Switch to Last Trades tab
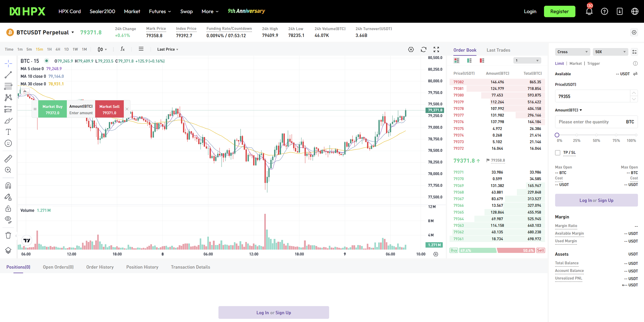The width and height of the screenshot is (644, 322). point(498,50)
